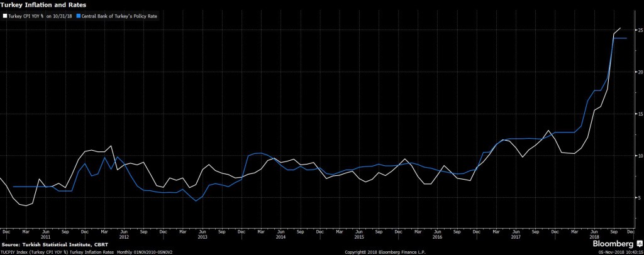Click the 2011 year label
644x255 pixels.
click(45, 237)
